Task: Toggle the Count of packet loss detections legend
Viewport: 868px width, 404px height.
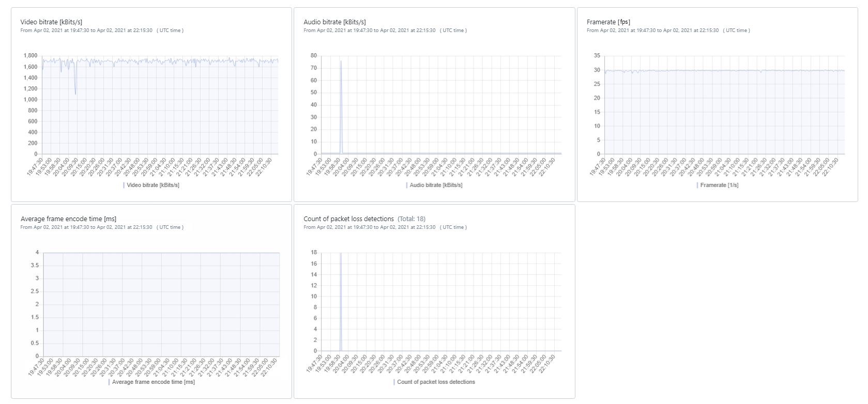Action: (x=434, y=382)
